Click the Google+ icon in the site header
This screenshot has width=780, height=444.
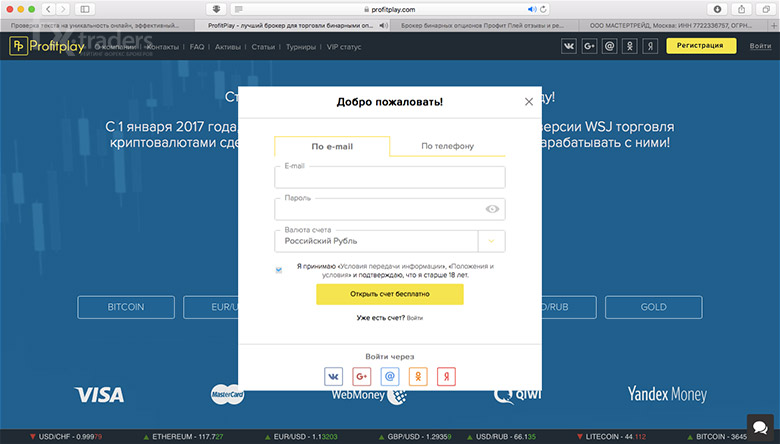(589, 46)
